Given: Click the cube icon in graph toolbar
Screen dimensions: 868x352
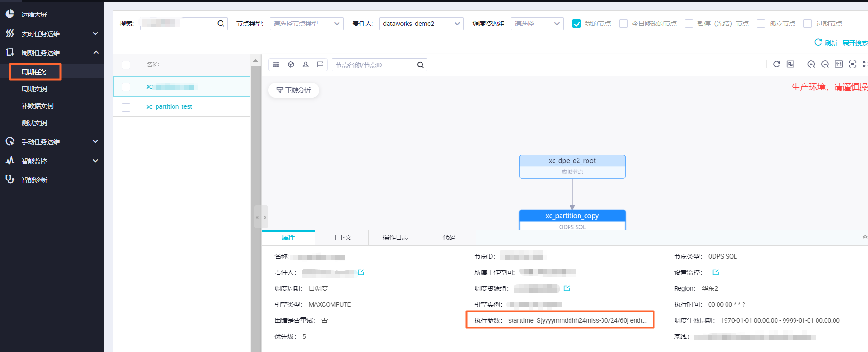Looking at the screenshot, I should 291,65.
